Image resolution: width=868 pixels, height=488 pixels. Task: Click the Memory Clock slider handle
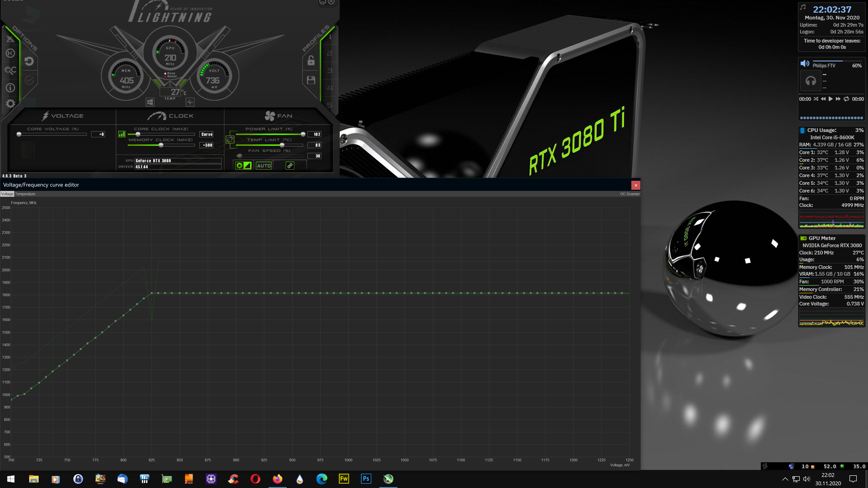(161, 145)
